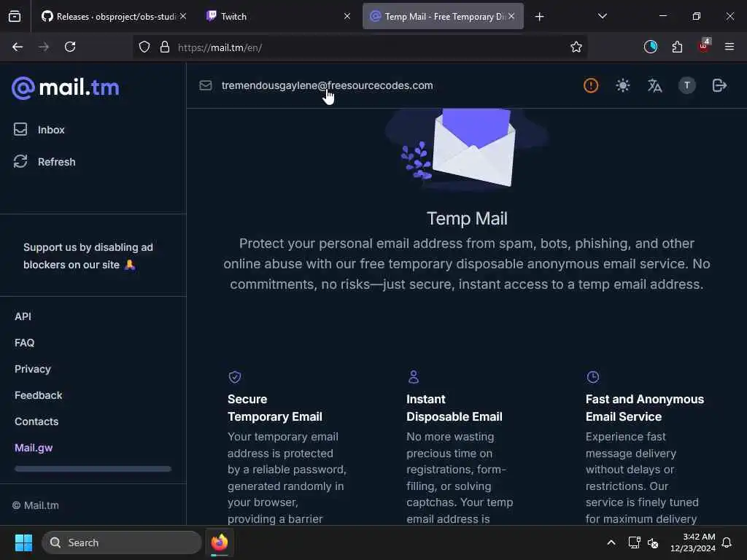Click the person icon above Instant Disposable Email
The image size is (747, 560).
click(414, 377)
